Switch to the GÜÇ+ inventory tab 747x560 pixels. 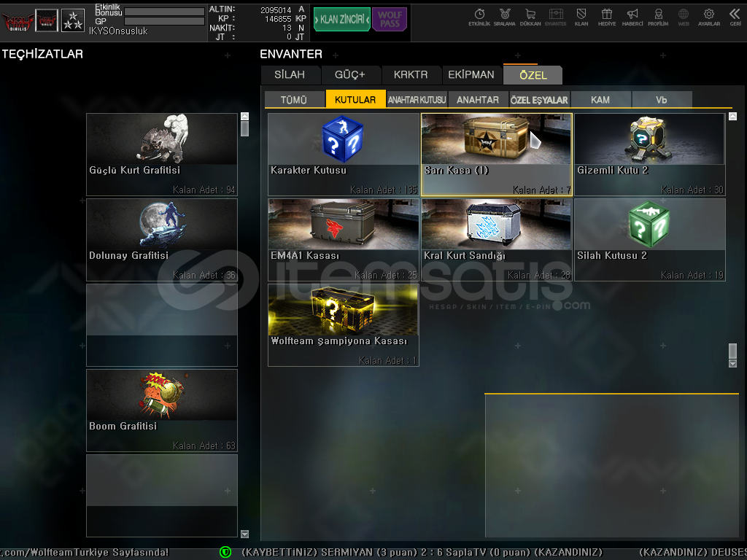coord(350,75)
